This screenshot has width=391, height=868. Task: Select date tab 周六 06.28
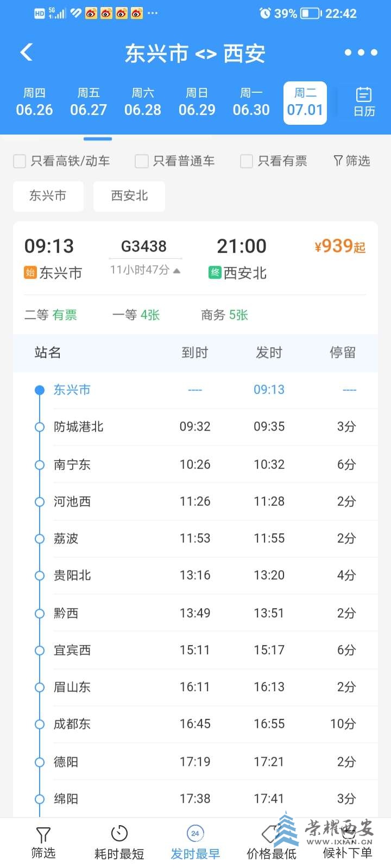143,102
